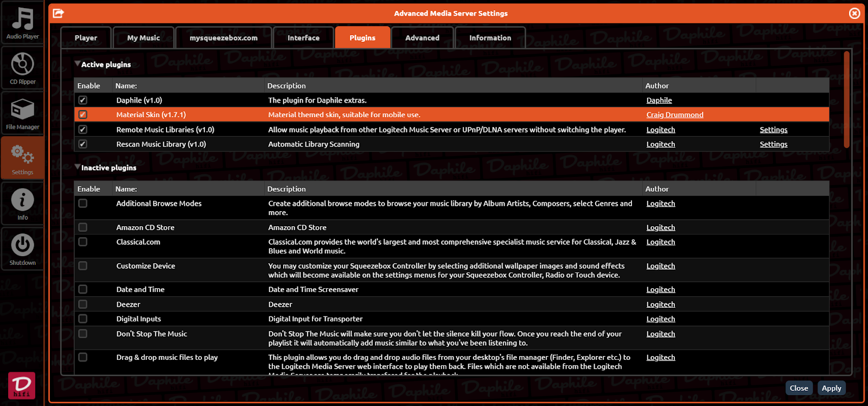Select the 'Additional Browse Modes' plugin name
Image resolution: width=868 pixels, height=406 pixels.
pos(159,204)
